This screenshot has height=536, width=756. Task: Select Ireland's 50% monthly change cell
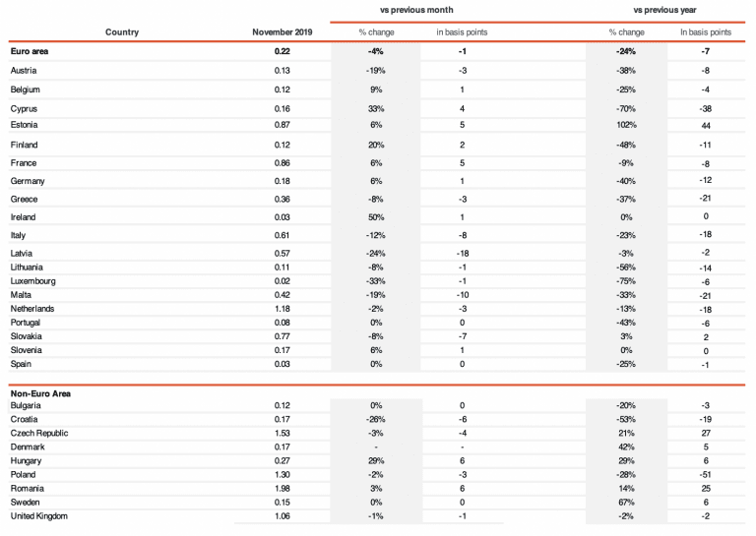[x=376, y=217]
